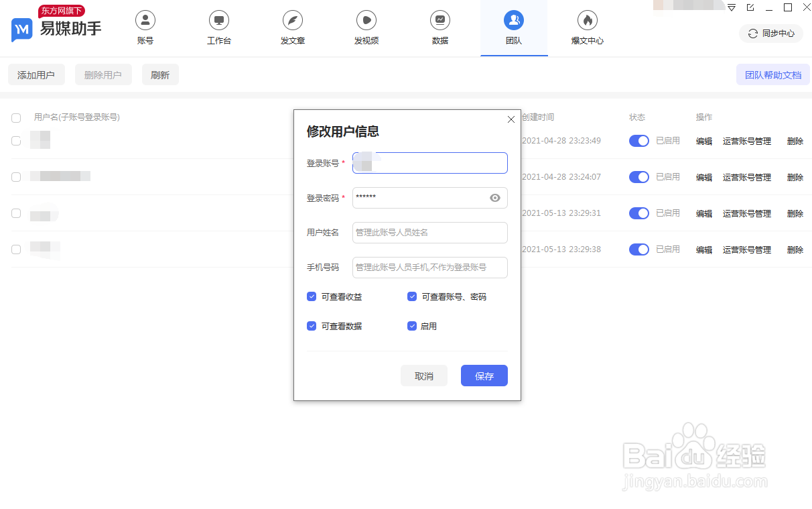Image resolution: width=812 pixels, height=509 pixels.
Task: Toggle 已启用 switch for 23:29:31 row
Action: pyautogui.click(x=639, y=213)
